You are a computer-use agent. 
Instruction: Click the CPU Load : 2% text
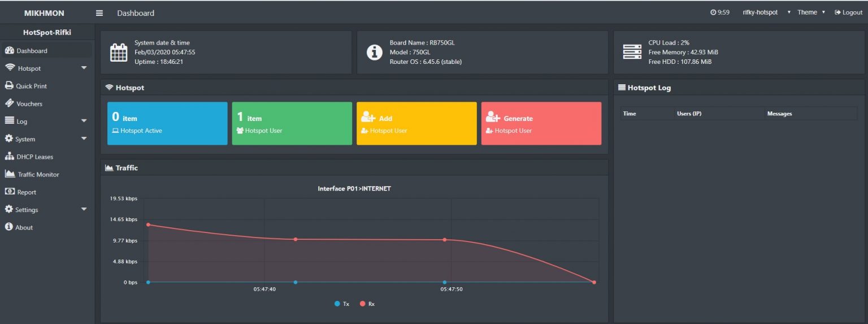pyautogui.click(x=669, y=42)
